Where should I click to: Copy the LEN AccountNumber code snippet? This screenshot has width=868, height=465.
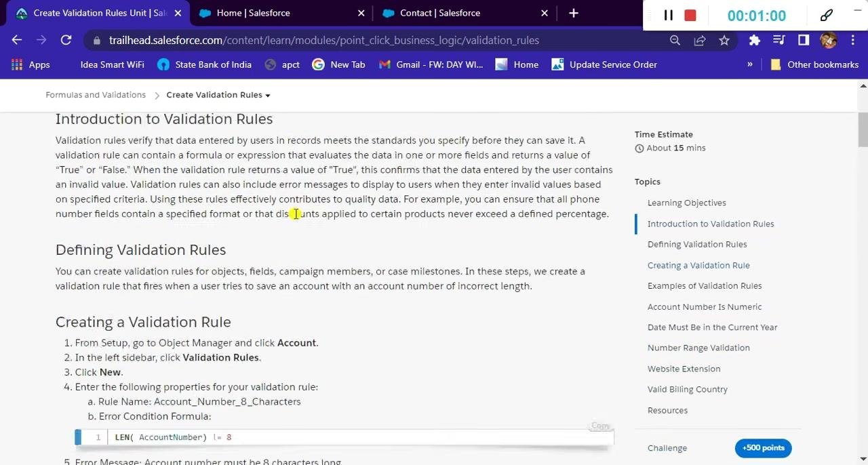(x=601, y=426)
